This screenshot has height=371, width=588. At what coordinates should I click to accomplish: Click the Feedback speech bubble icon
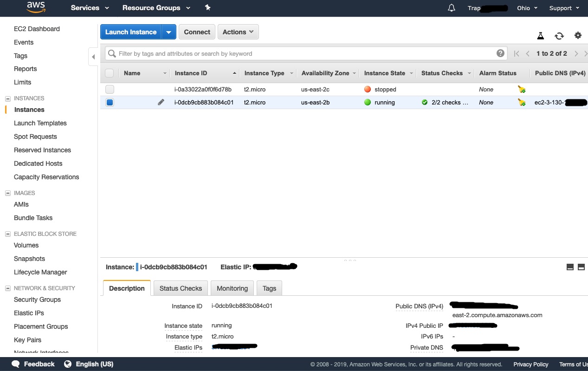tap(16, 364)
